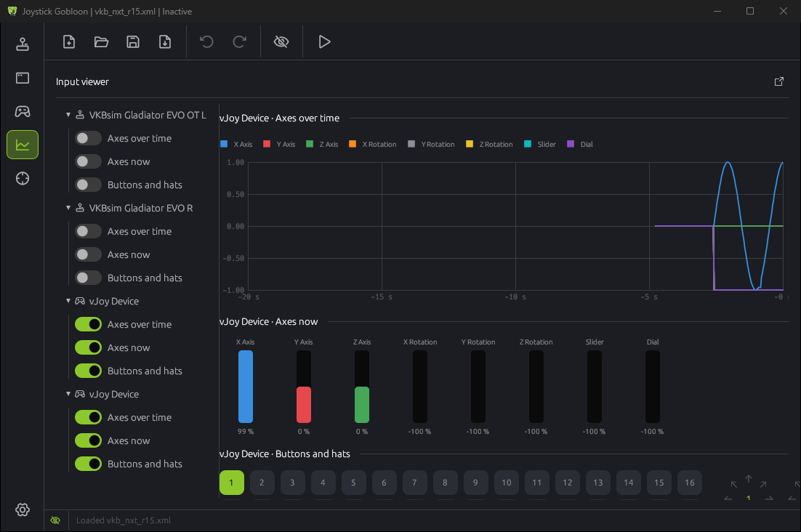801x532 pixels.
Task: Collapse the second vJoy Device tree
Action: 68,394
